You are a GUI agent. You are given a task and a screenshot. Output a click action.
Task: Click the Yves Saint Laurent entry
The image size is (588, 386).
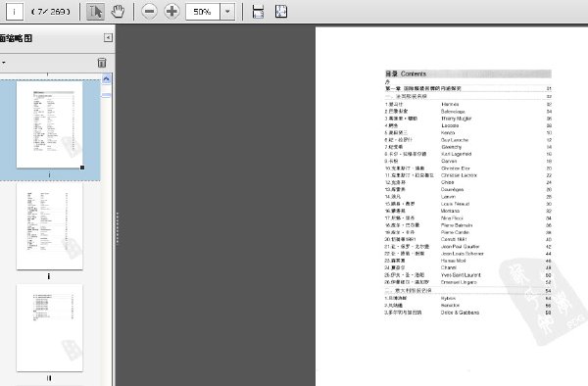pyautogui.click(x=461, y=274)
